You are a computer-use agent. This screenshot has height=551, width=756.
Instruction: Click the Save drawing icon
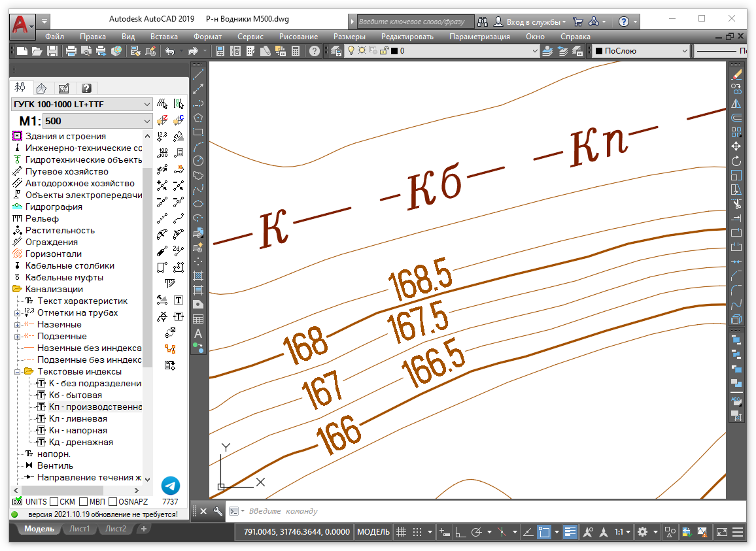[x=52, y=51]
